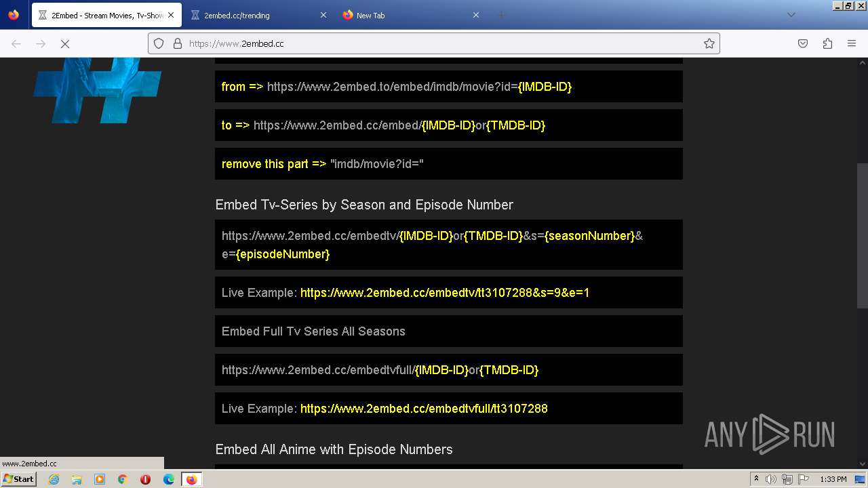Open the Extensions puzzle icon
The width and height of the screenshot is (868, 488).
click(x=827, y=43)
